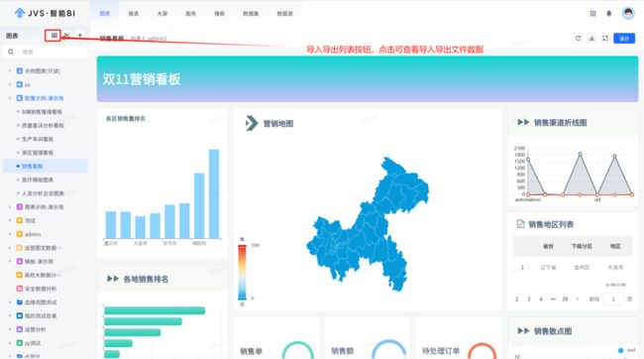Click the blue 设计 button
The height and width of the screenshot is (359, 644).
624,39
